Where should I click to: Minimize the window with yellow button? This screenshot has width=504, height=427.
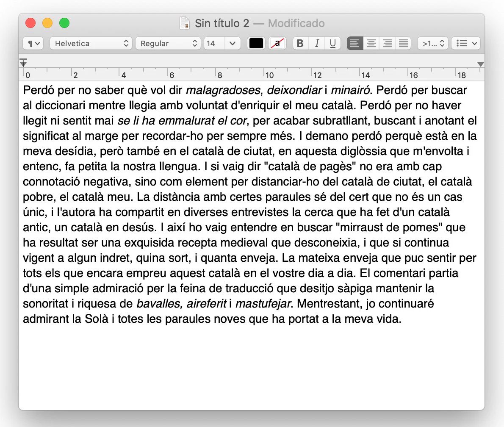47,23
